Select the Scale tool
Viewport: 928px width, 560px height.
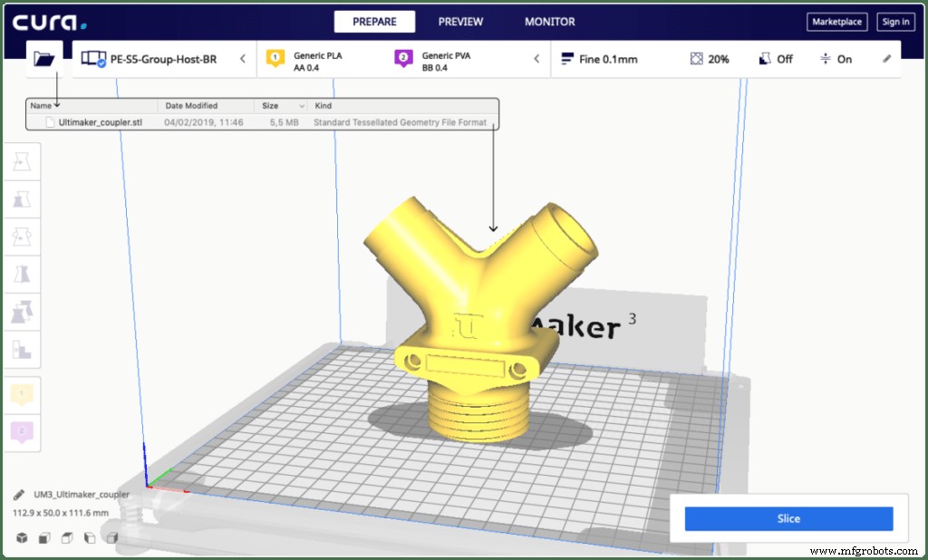pos(21,198)
